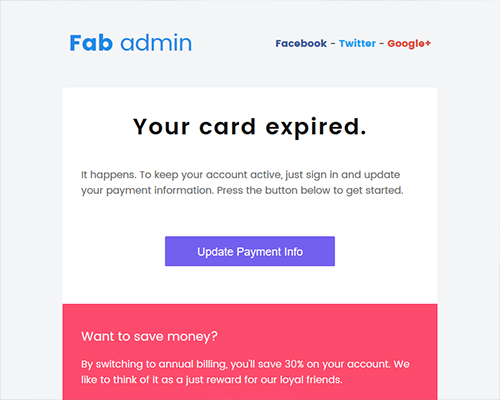
Task: Click the "Want to save money?" heading
Action: point(149,336)
